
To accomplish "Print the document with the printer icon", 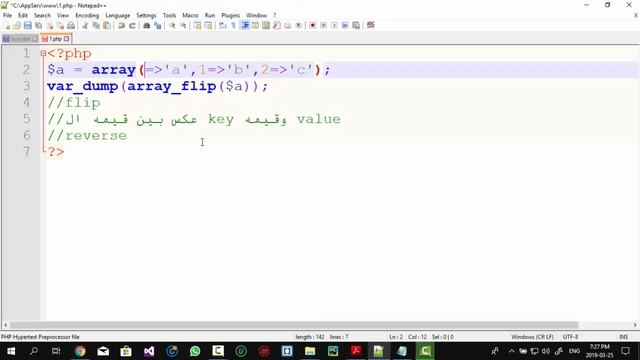I will click(x=71, y=26).
